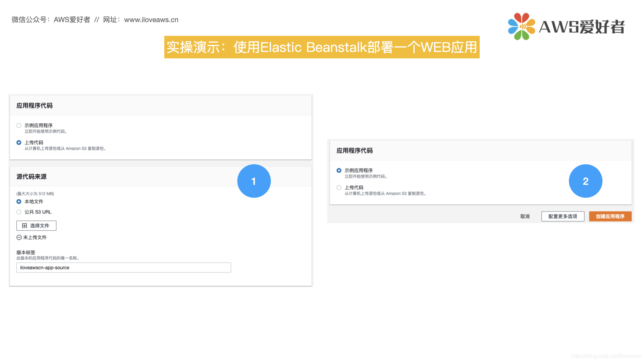Choose the 公共 S3 URL option
Image resolution: width=644 pixels, height=362 pixels.
[x=19, y=212]
